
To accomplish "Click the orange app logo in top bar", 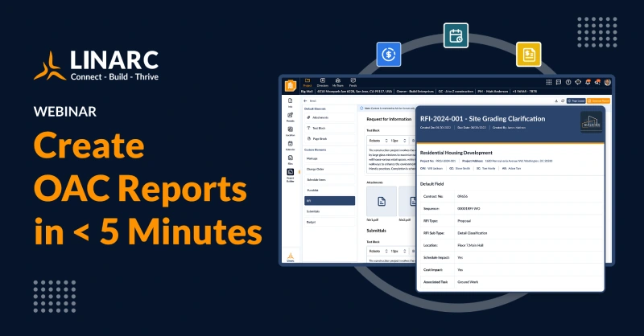I will (291, 85).
